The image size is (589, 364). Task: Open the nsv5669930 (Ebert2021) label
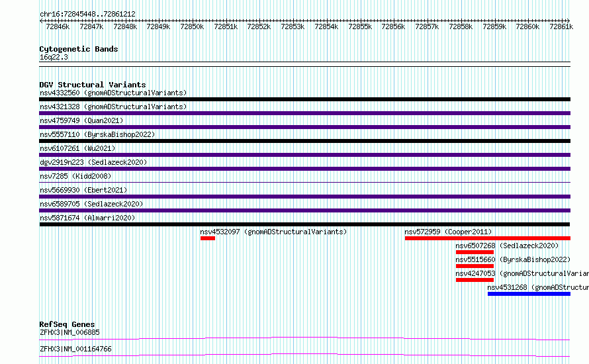(x=83, y=190)
